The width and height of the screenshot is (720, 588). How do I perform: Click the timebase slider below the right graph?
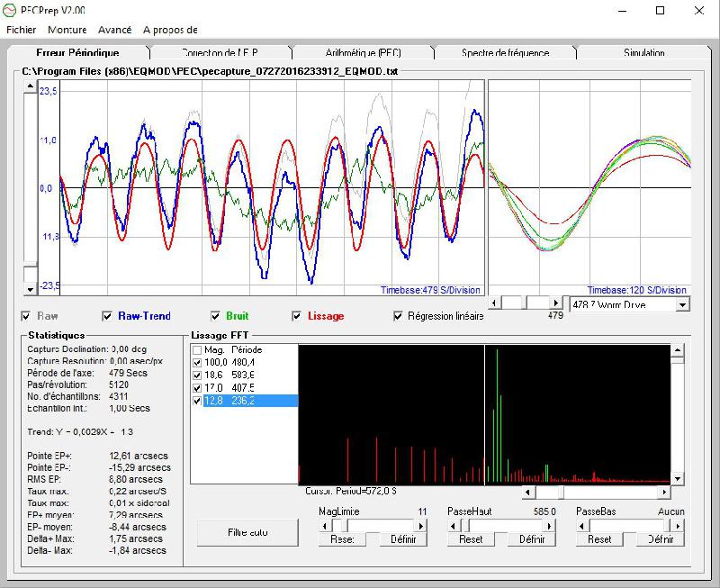click(x=525, y=303)
